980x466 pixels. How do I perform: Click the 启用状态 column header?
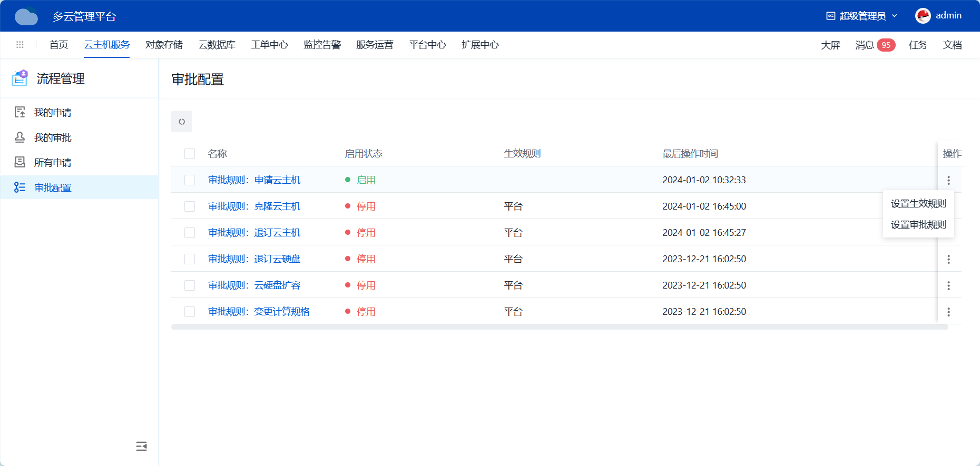tap(364, 154)
